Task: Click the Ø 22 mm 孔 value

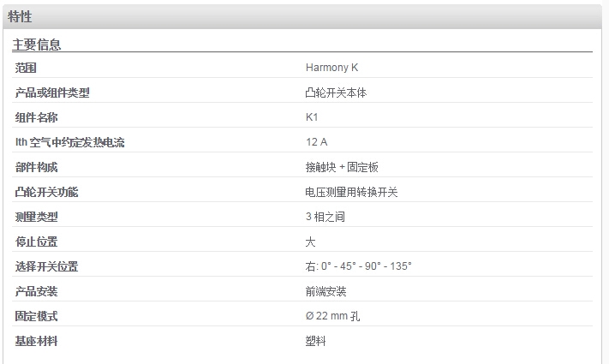Action: (x=333, y=316)
